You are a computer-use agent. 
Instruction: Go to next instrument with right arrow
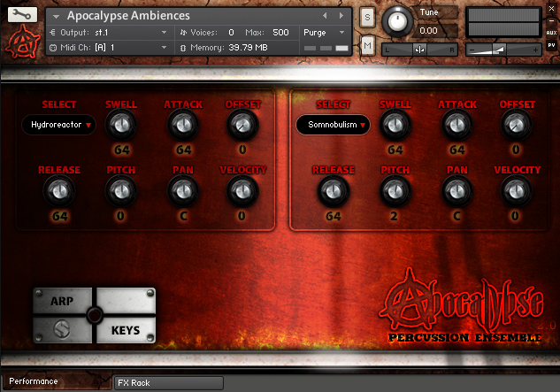(341, 16)
